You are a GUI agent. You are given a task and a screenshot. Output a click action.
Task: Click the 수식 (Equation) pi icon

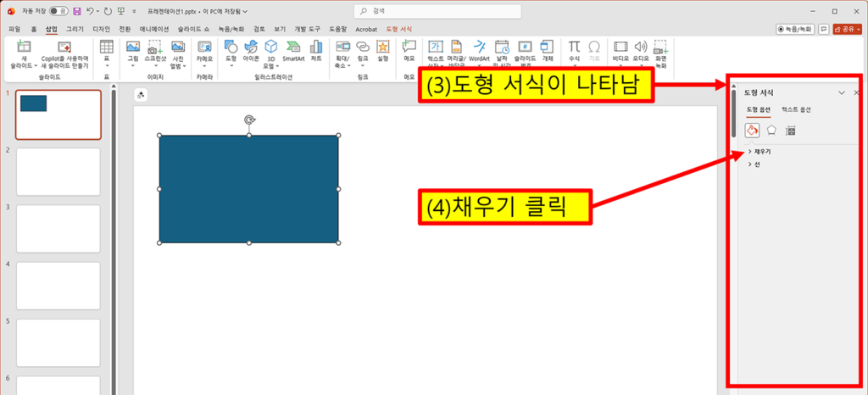[575, 47]
